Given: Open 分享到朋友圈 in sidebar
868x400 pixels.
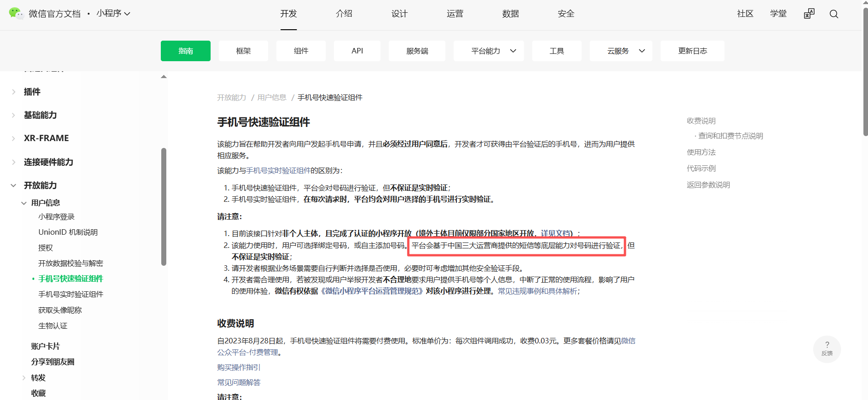Looking at the screenshot, I should coord(53,362).
